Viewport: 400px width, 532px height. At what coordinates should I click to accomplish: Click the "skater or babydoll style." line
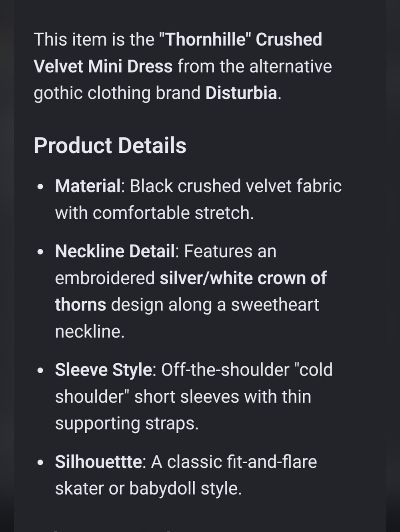(x=148, y=488)
